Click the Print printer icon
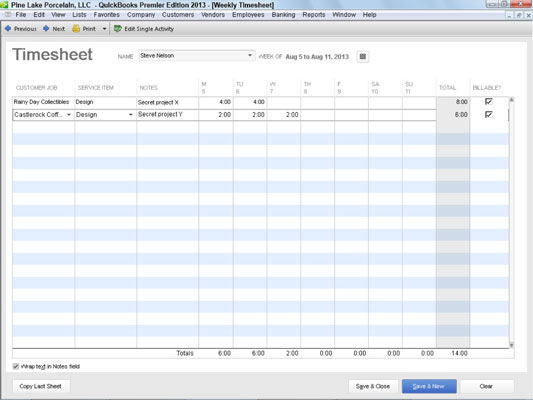The width and height of the screenshot is (533, 400). [76, 29]
